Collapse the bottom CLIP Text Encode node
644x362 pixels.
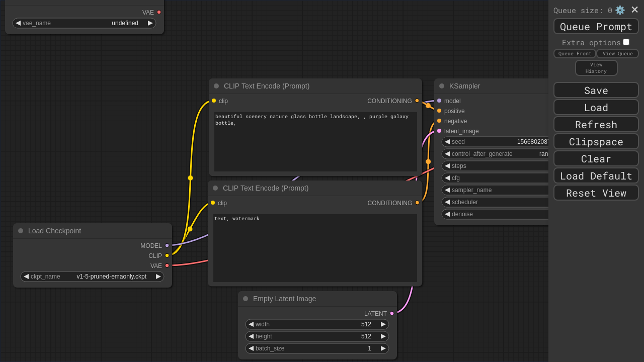pos(215,188)
